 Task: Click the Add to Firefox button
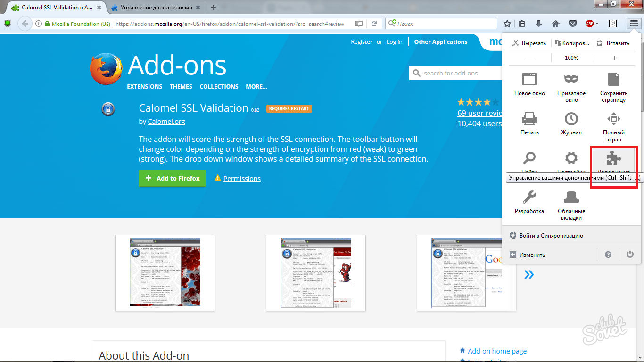click(172, 178)
